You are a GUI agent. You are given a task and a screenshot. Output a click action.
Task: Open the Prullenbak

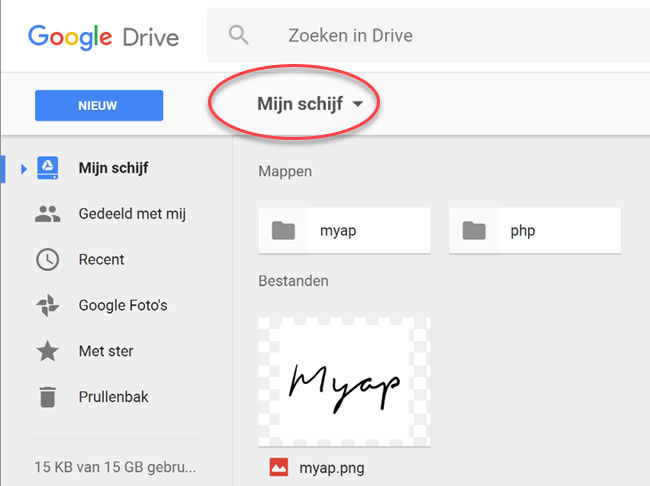click(x=114, y=397)
